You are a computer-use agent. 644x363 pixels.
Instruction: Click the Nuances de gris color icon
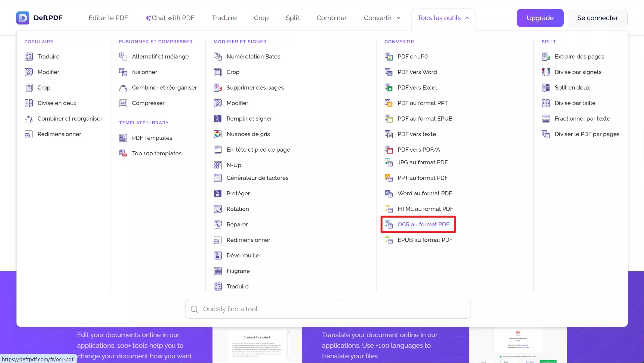(218, 134)
